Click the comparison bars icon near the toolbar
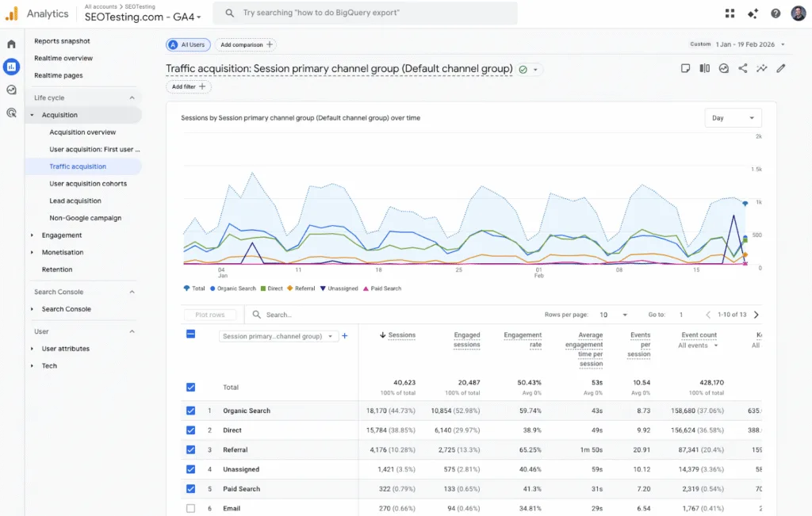 pyautogui.click(x=704, y=68)
